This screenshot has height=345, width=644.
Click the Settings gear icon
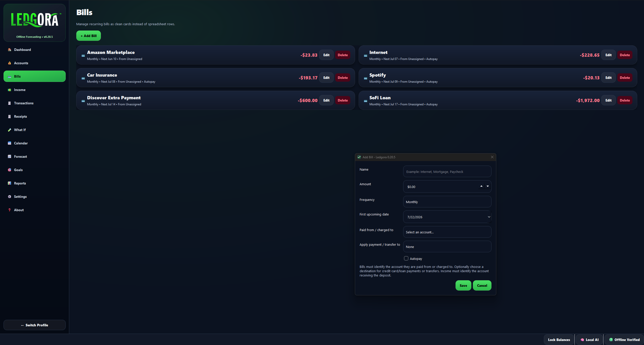pos(10,197)
